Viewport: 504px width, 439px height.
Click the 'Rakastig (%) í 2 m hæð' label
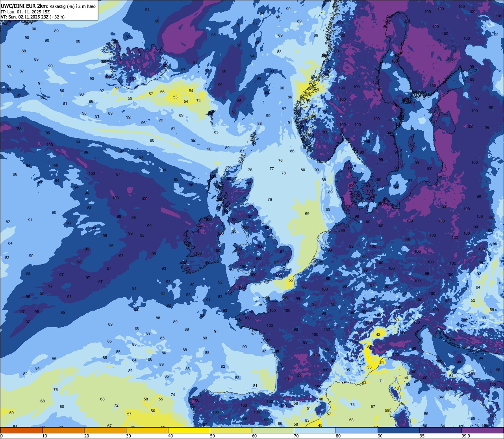(x=72, y=6)
